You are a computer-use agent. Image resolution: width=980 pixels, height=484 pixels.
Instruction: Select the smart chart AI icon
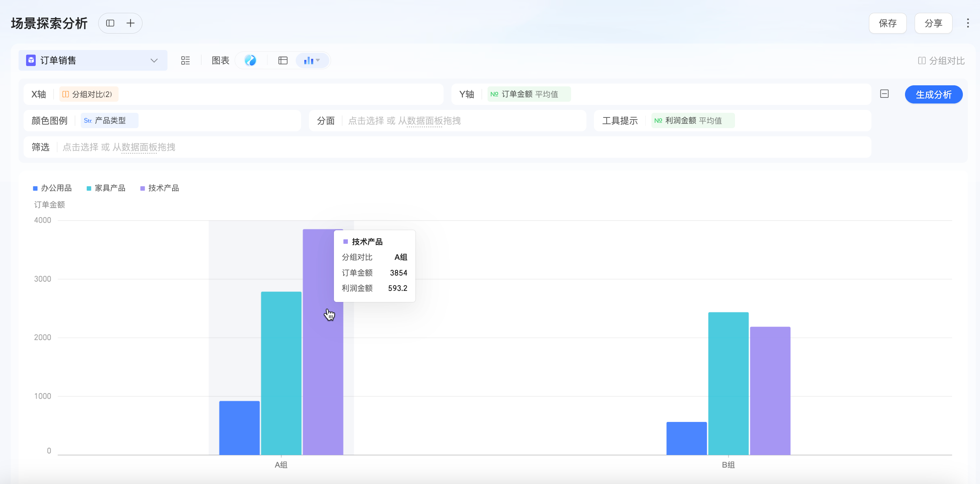pos(250,60)
